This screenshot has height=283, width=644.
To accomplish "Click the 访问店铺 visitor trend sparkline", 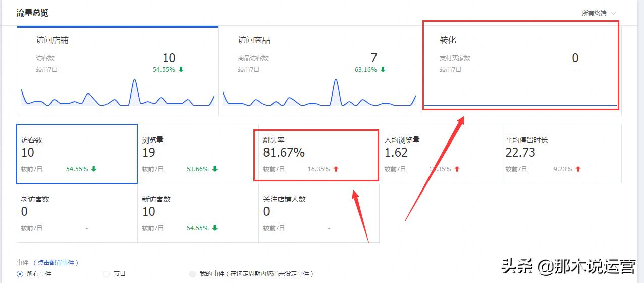I will point(118,93).
